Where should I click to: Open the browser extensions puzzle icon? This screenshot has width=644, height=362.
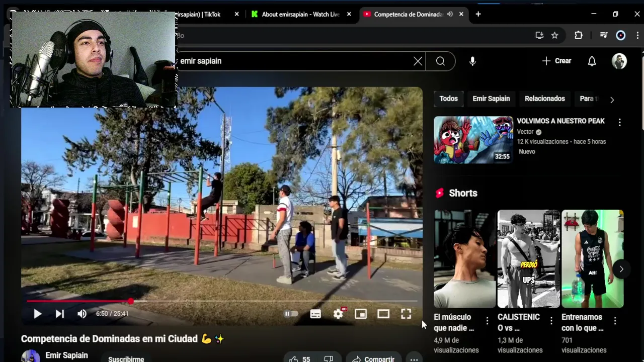tap(579, 35)
